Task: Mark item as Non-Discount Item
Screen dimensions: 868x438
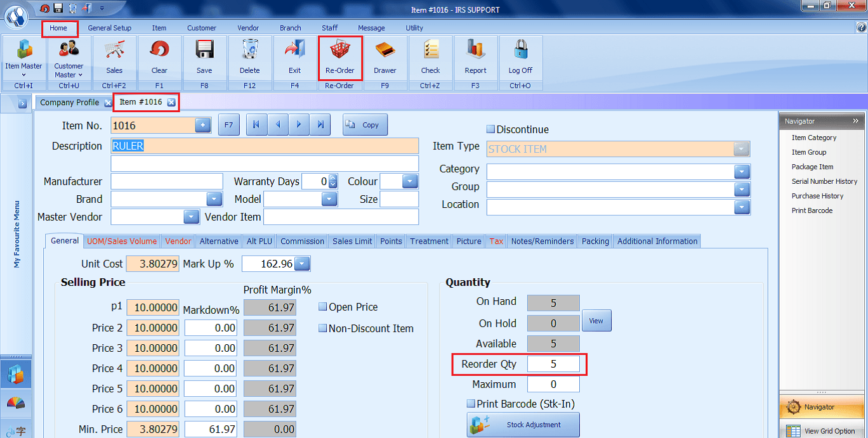Action: pyautogui.click(x=323, y=328)
